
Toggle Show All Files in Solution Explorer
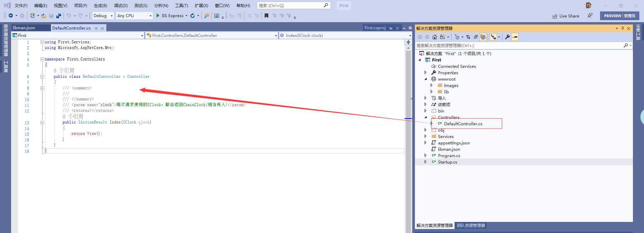(483, 37)
